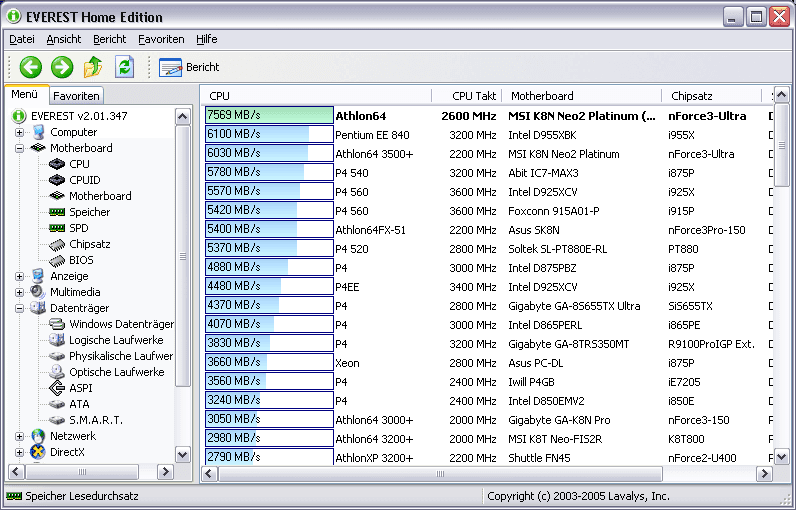Screen dimensions: 796x510
Task: Sort by the Chipsatz column header
Action: (712, 96)
